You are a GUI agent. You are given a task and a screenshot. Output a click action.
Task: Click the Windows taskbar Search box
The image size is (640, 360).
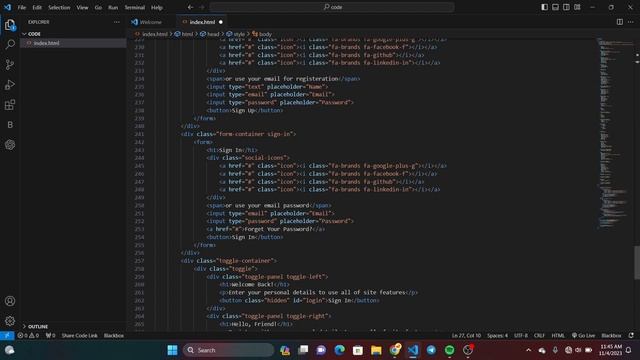pyautogui.click(x=229, y=350)
